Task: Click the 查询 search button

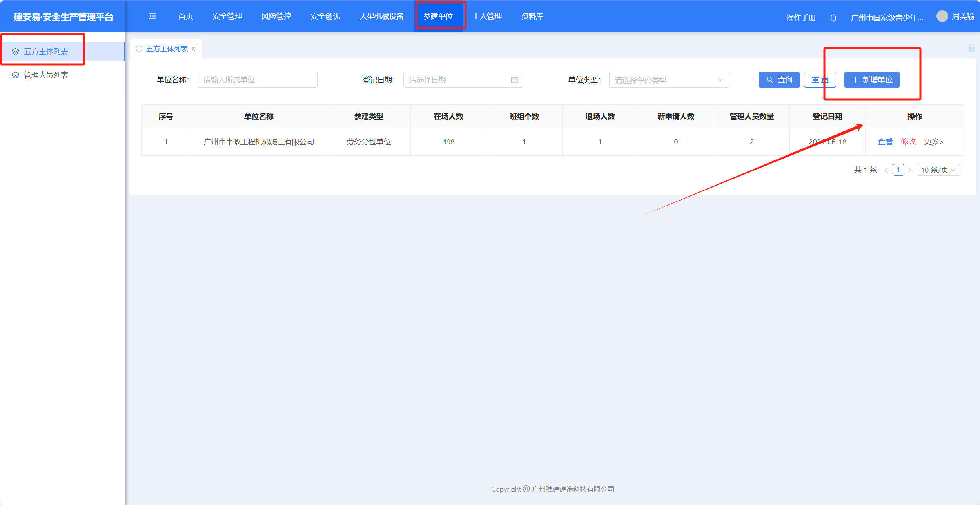Action: pyautogui.click(x=779, y=80)
